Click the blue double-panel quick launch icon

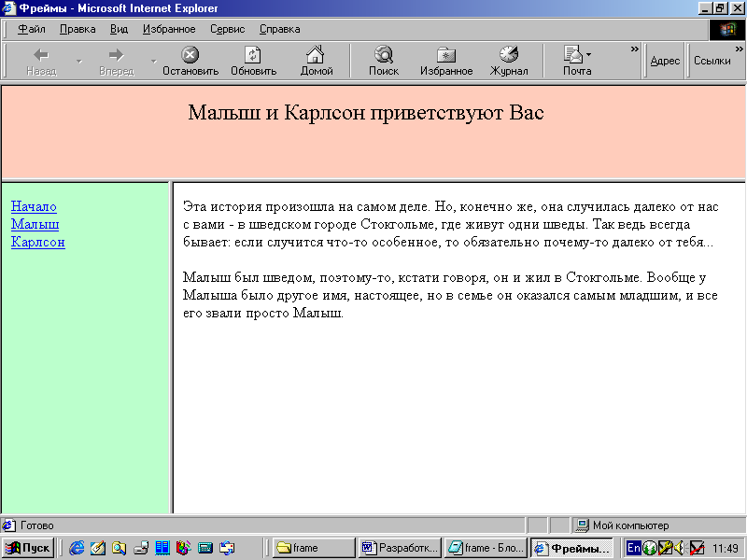[162, 548]
